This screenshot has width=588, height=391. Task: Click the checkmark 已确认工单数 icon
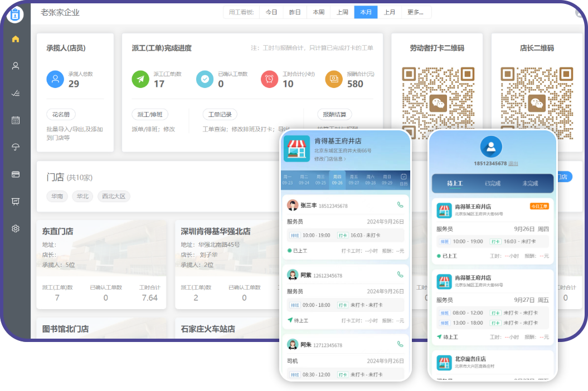click(x=205, y=79)
